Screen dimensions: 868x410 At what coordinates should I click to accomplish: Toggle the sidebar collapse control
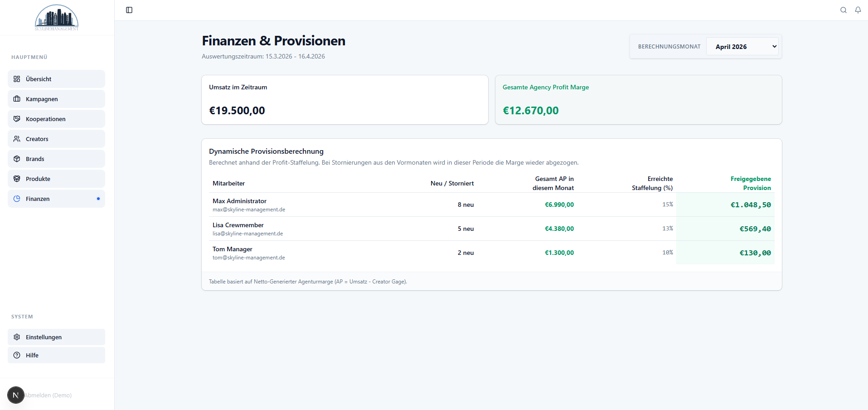tap(129, 10)
